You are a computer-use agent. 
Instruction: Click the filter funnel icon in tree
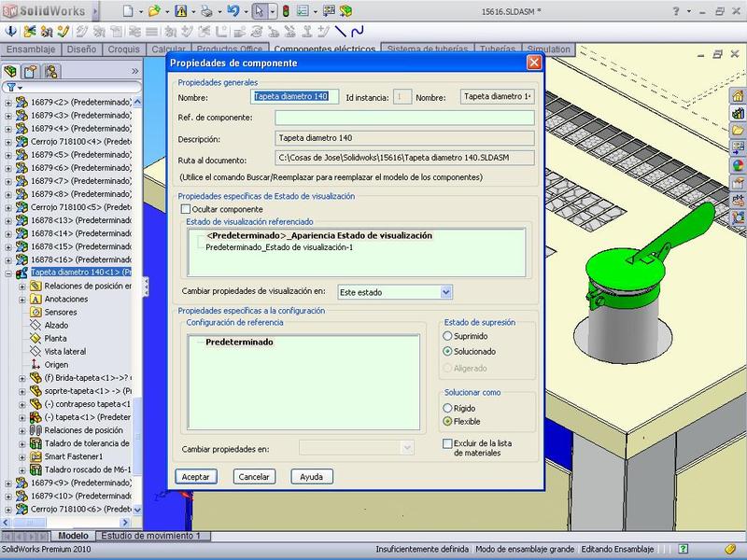click(11, 88)
